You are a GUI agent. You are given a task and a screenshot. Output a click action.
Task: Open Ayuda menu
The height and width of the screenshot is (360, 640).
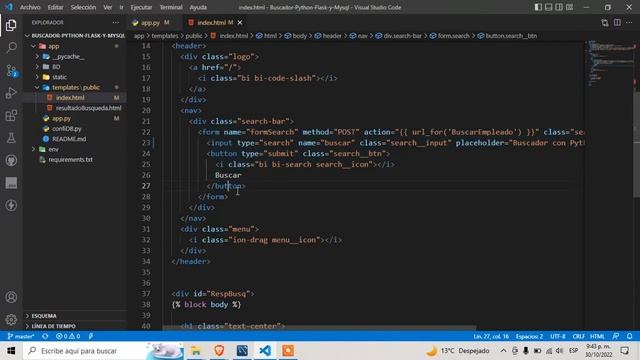click(x=198, y=7)
